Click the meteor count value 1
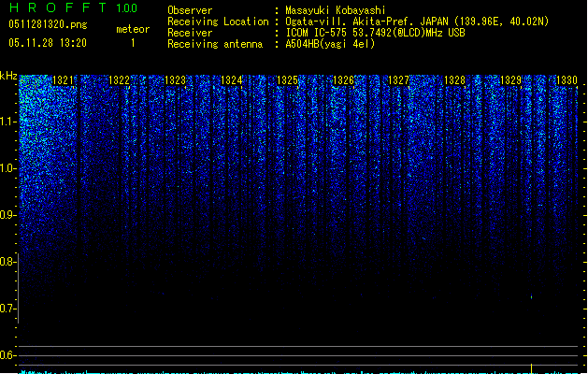 pyautogui.click(x=133, y=43)
